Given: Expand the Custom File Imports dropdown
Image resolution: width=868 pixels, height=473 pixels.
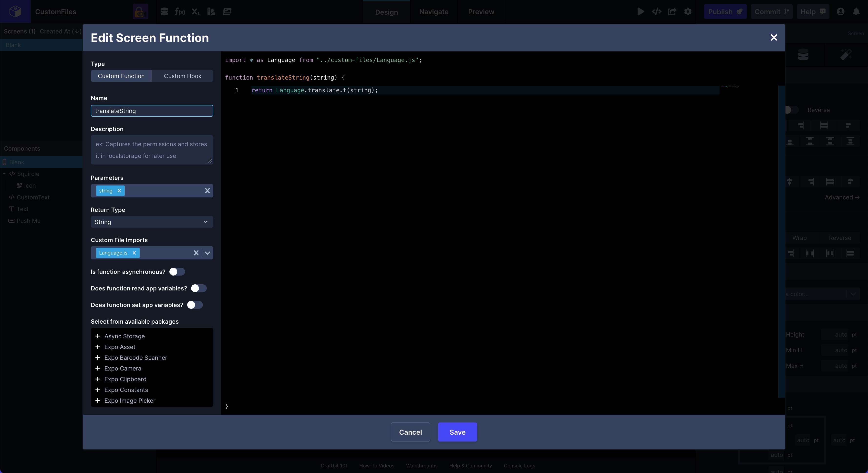Looking at the screenshot, I should (x=207, y=253).
